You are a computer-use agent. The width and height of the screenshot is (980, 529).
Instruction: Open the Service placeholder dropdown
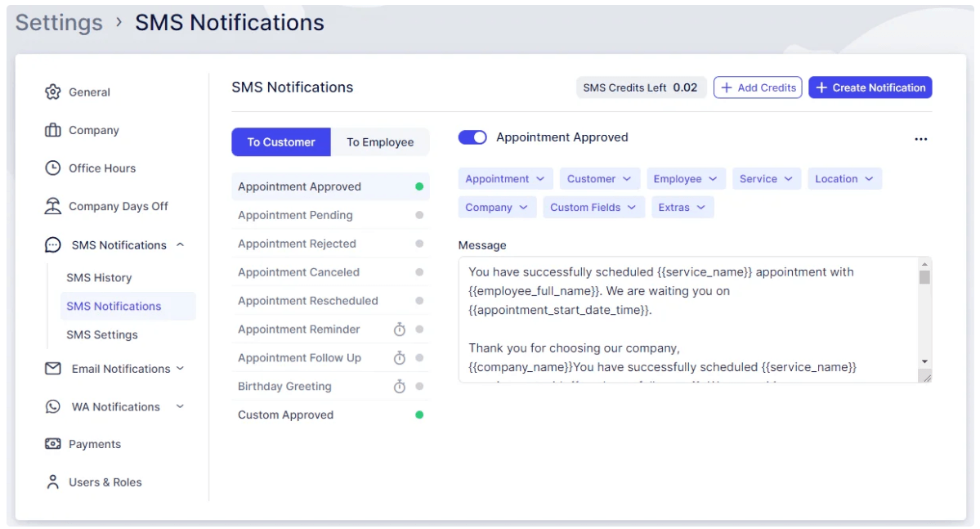pos(766,179)
